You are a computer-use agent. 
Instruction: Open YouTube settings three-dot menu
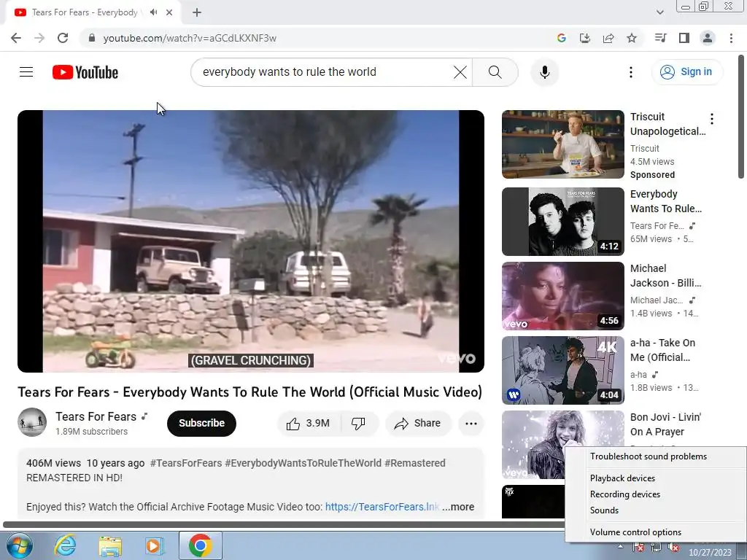coord(631,72)
